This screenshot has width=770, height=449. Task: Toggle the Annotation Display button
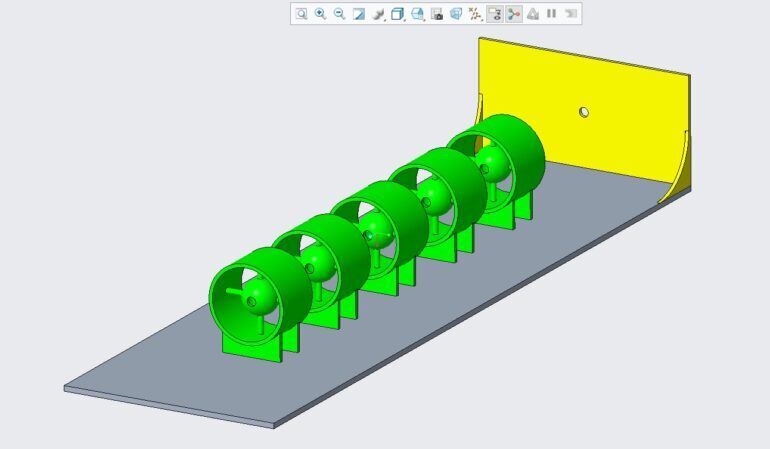pyautogui.click(x=495, y=14)
